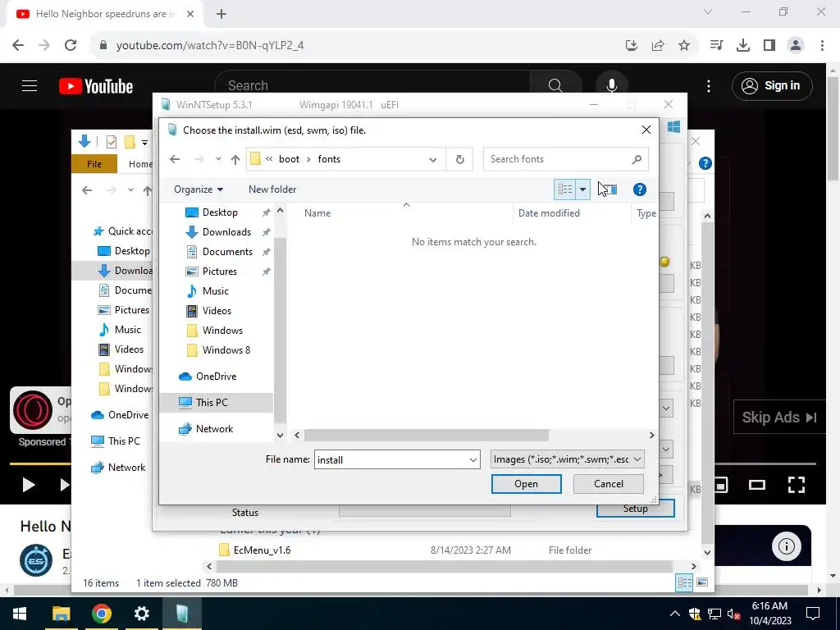Select Network in dialog navigation pane
840x630 pixels.
pos(214,428)
